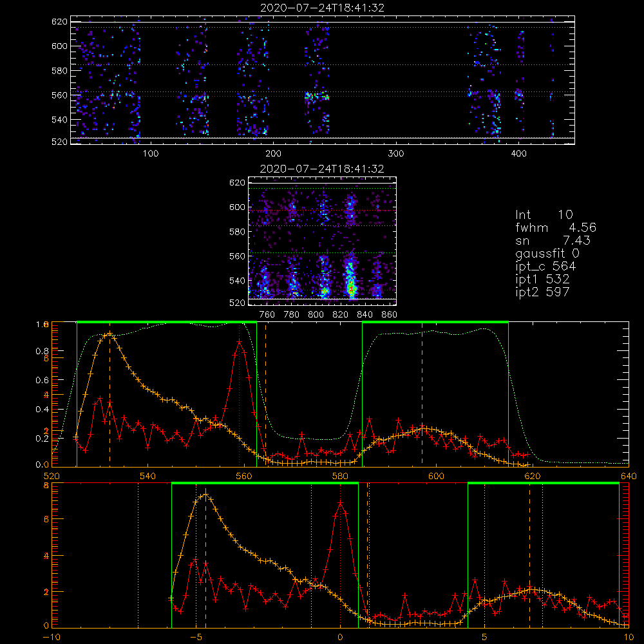Click y-axis label 0.8 of the third plot

[42, 351]
